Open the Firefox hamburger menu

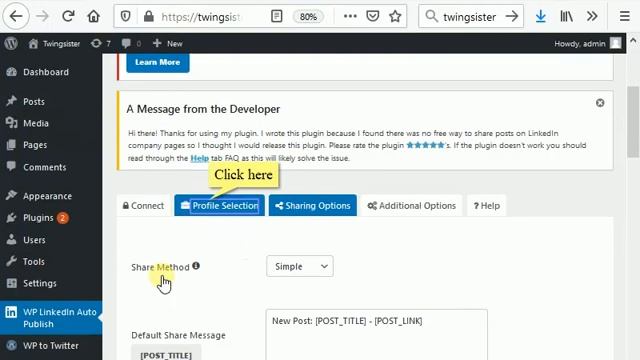pos(624,16)
